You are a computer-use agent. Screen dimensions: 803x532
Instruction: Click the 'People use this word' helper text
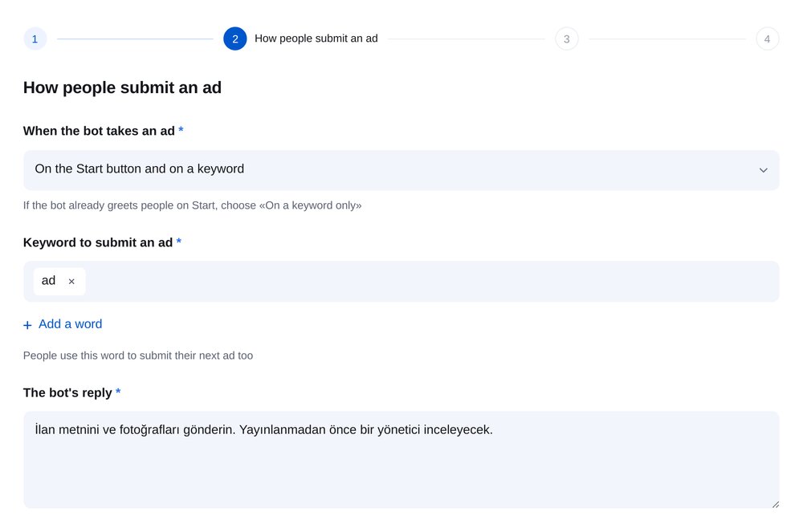tap(138, 355)
